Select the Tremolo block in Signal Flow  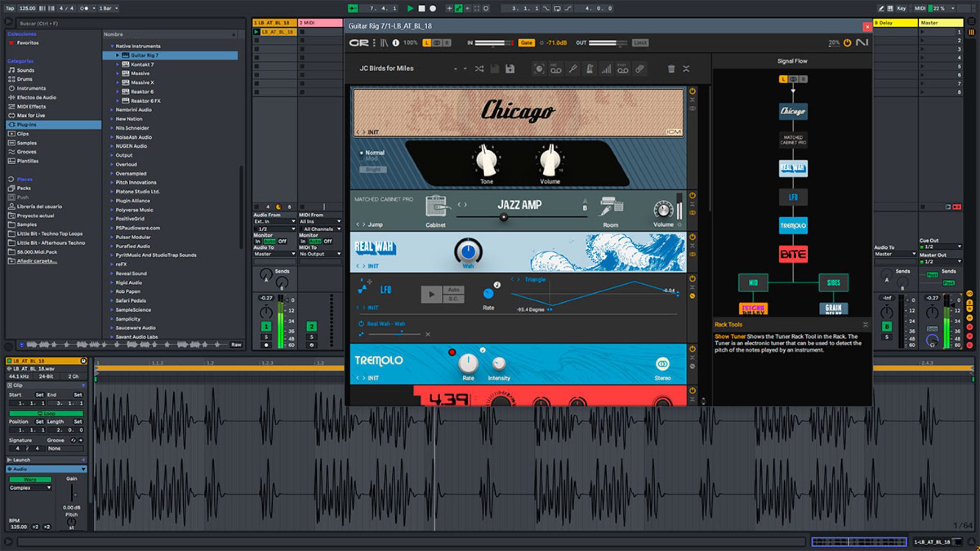(793, 225)
